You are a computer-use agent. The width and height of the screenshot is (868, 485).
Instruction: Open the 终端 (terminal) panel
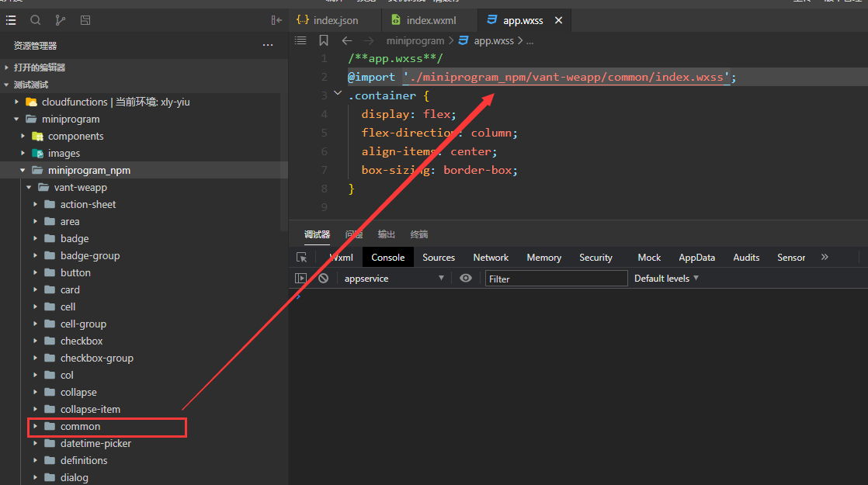click(x=418, y=234)
